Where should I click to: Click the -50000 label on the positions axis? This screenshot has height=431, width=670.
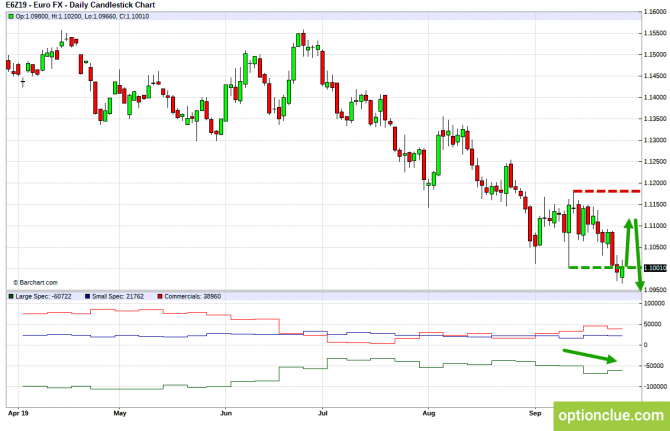[x=654, y=366]
